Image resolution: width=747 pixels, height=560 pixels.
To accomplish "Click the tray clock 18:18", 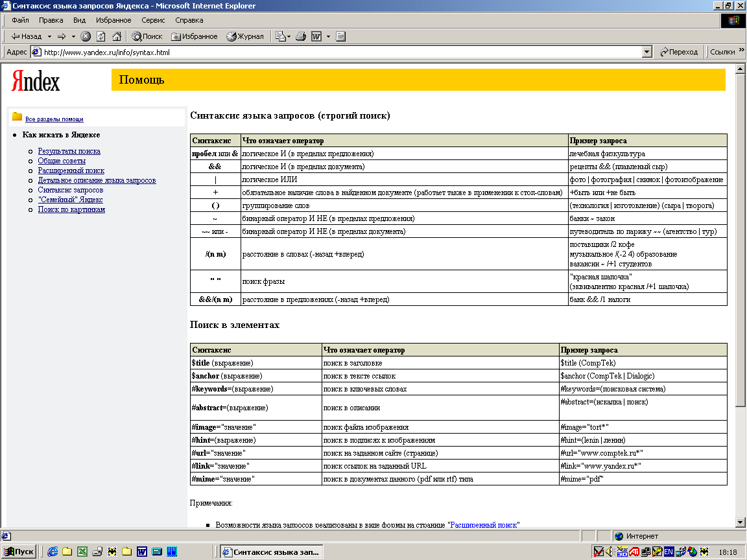I will pos(728,552).
